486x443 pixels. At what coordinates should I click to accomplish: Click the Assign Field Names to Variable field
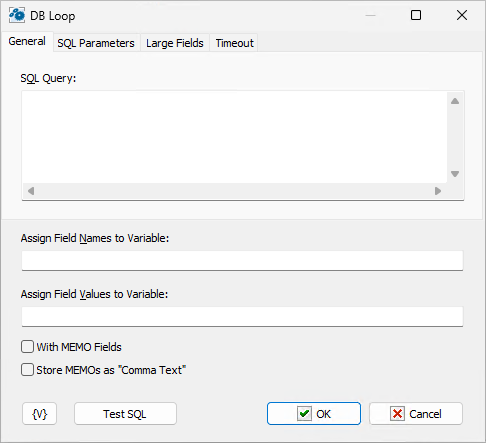coord(242,260)
